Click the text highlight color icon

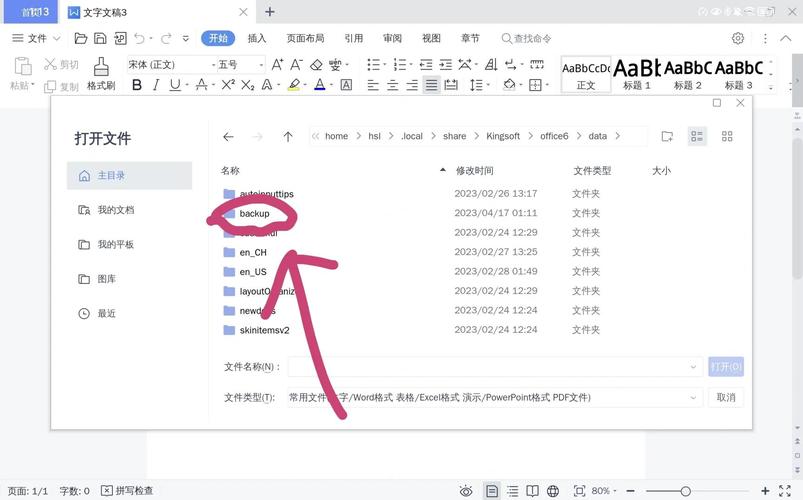click(294, 85)
